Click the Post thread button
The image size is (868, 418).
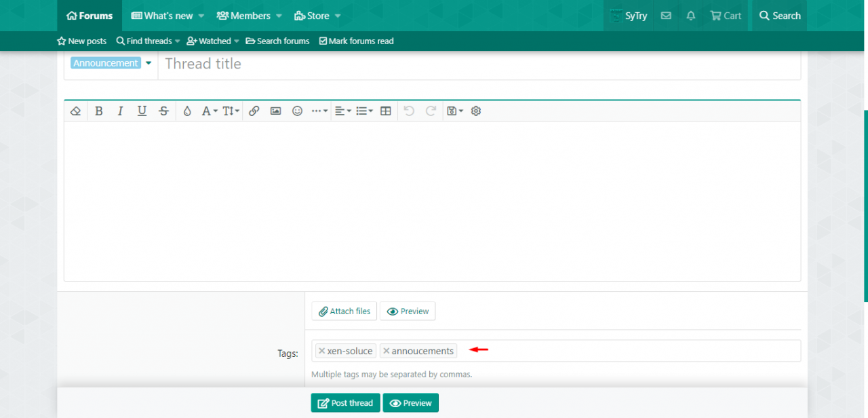[345, 403]
